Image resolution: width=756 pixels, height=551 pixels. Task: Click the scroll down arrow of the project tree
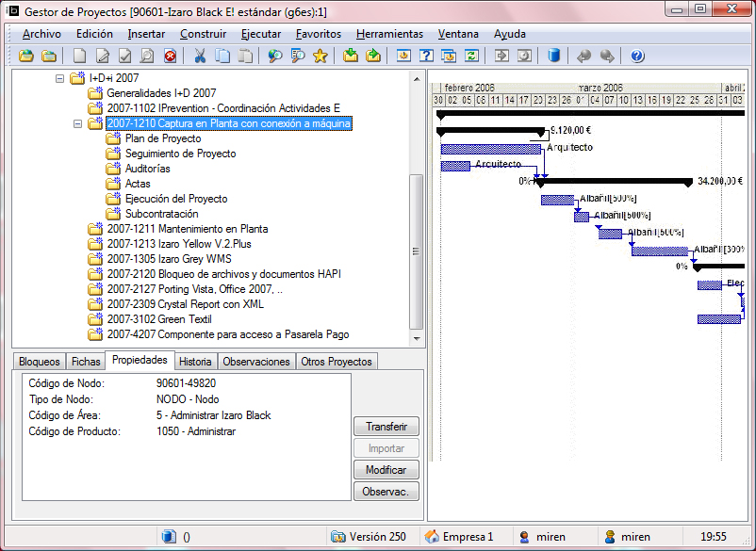pyautogui.click(x=417, y=338)
